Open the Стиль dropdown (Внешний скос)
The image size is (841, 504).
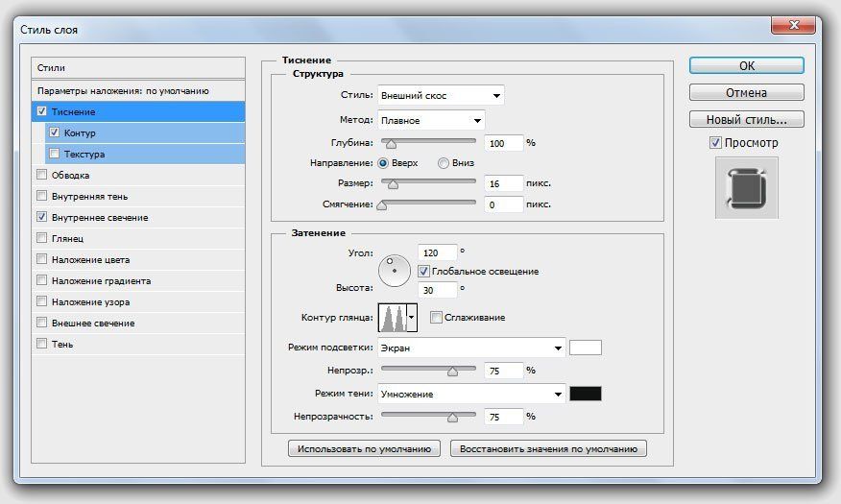441,95
